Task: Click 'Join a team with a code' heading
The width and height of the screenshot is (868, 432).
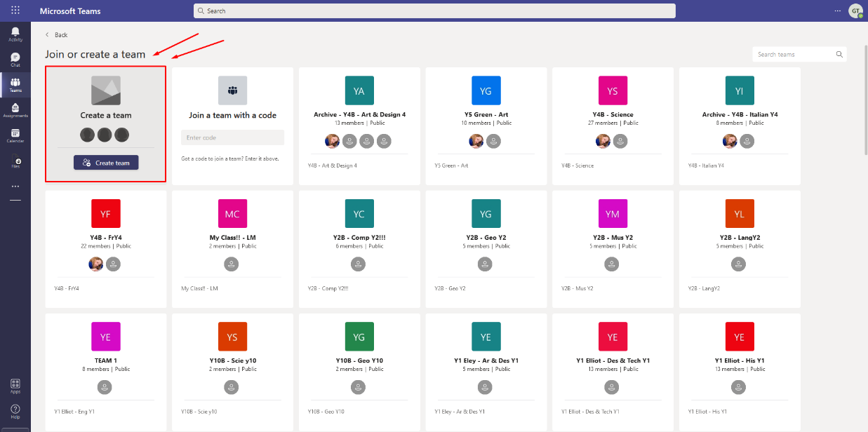Action: click(232, 115)
